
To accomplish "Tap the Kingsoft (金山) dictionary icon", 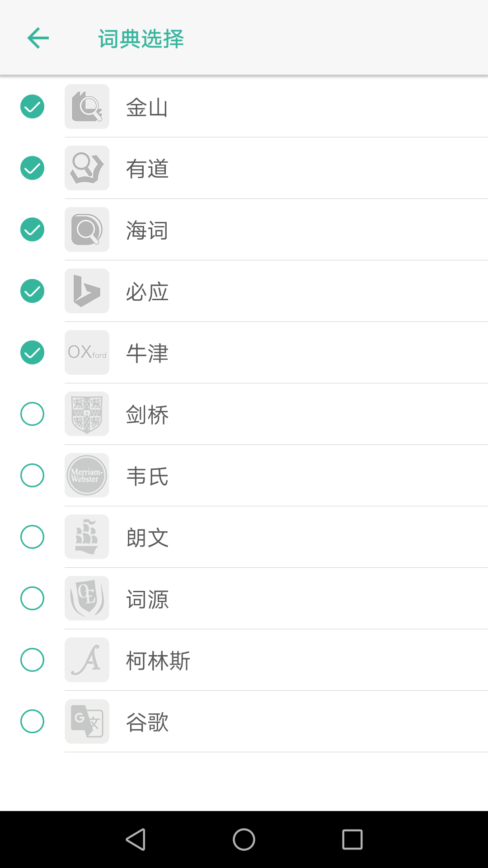I will click(87, 107).
